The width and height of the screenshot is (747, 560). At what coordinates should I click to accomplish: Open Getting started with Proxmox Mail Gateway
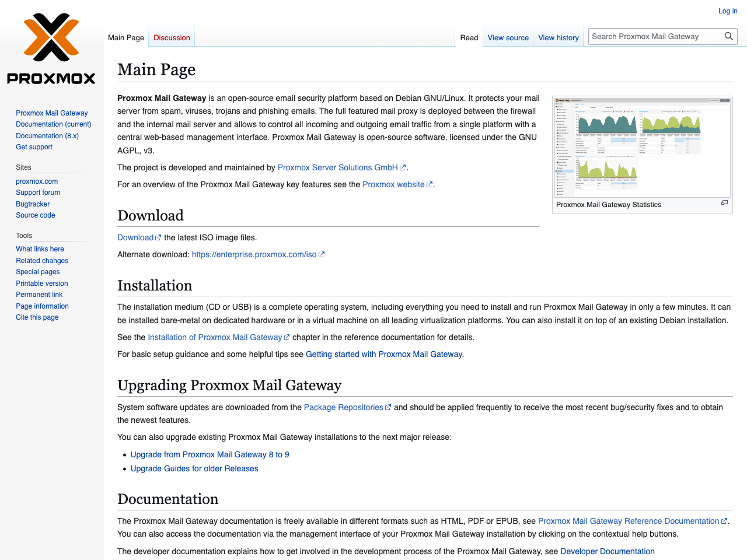[x=383, y=354]
